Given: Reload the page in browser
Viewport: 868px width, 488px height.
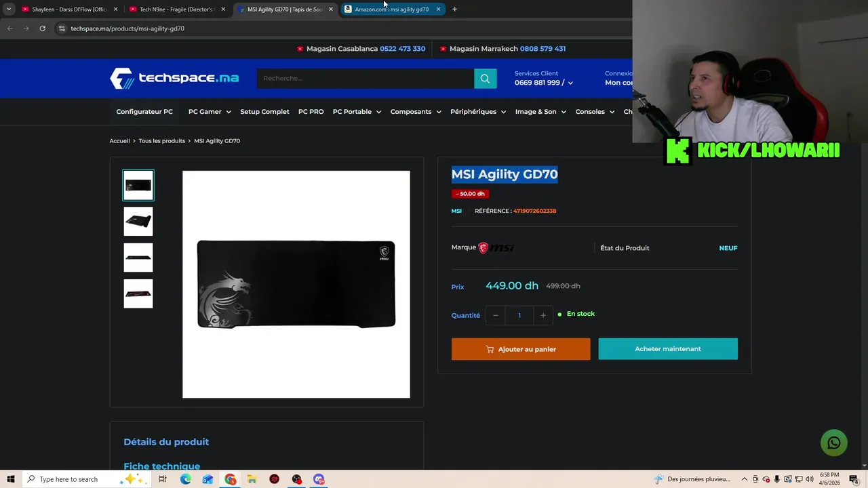Looking at the screenshot, I should tap(42, 28).
